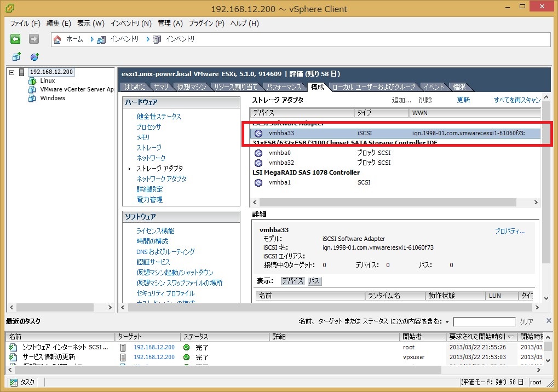Viewport: 558px width, 392px height.
Task: Click the vmhba33 adapter icon
Action: point(258,134)
